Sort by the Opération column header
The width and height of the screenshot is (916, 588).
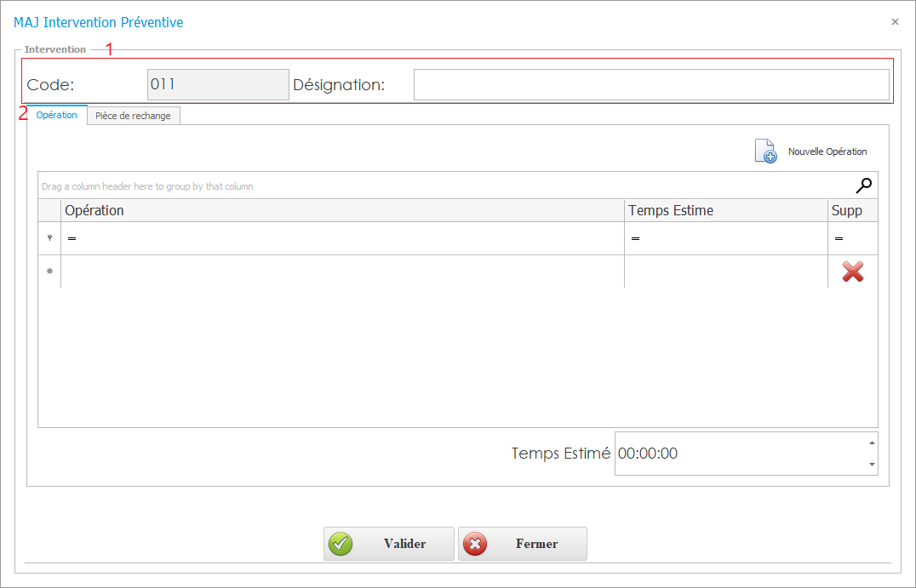[x=341, y=210]
